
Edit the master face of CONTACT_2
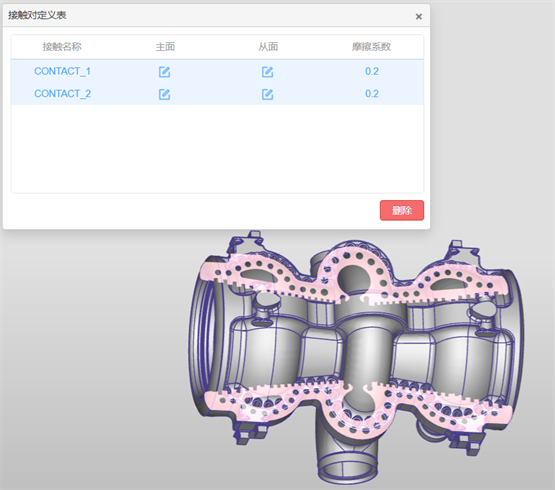point(164,94)
